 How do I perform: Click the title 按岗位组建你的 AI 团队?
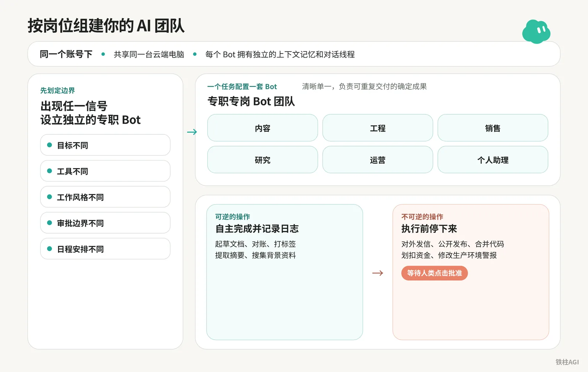point(106,26)
